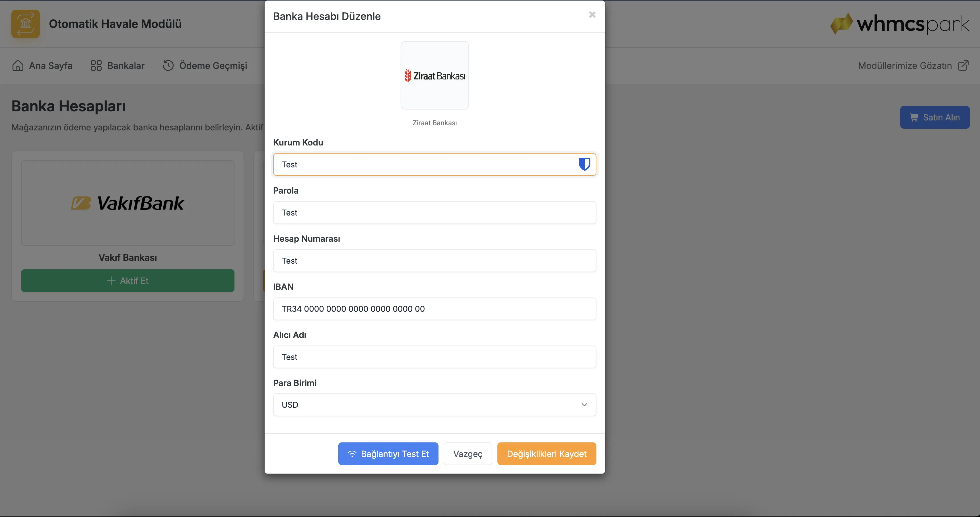
Task: Focus the Kurum Kodu input field
Action: pyautogui.click(x=435, y=165)
